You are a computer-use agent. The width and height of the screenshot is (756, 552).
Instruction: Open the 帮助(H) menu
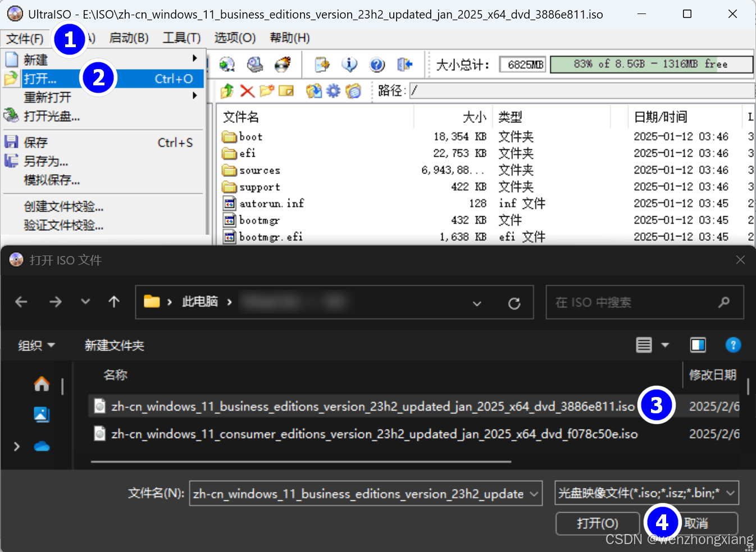point(289,38)
